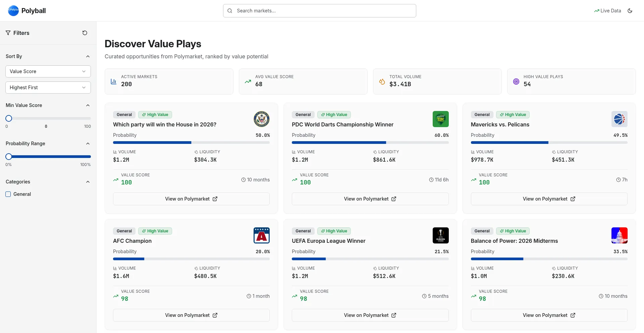The image size is (644, 333).
Task: Click the Min Value Score slider handle
Action: coord(9,118)
